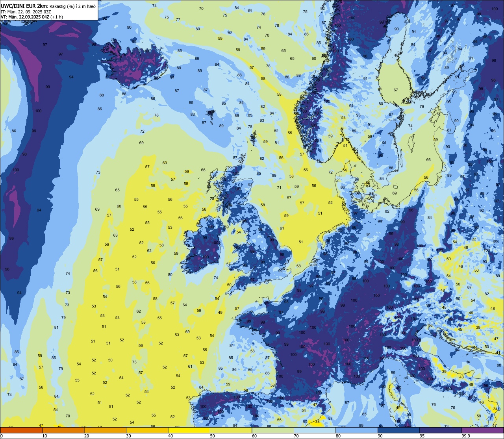The height and width of the screenshot is (439, 504).
Task: Select the 50–60% yellow-green legend swatch
Action: coord(231,430)
